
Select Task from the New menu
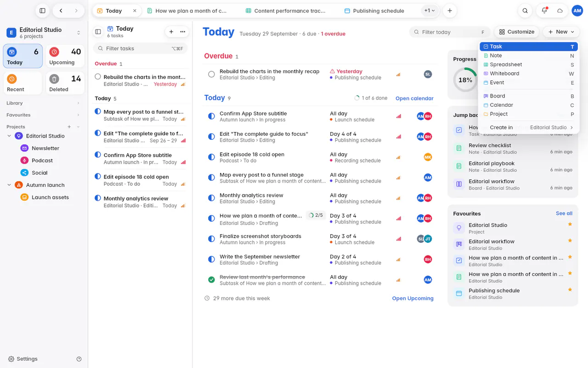point(528,46)
